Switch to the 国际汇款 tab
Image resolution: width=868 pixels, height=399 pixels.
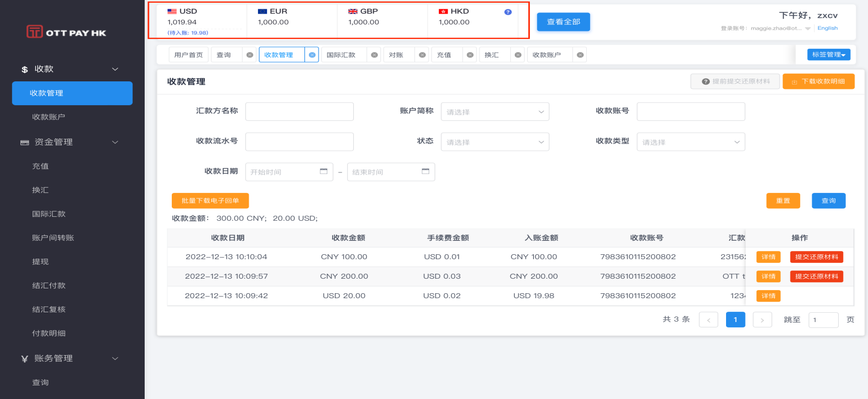pyautogui.click(x=341, y=55)
